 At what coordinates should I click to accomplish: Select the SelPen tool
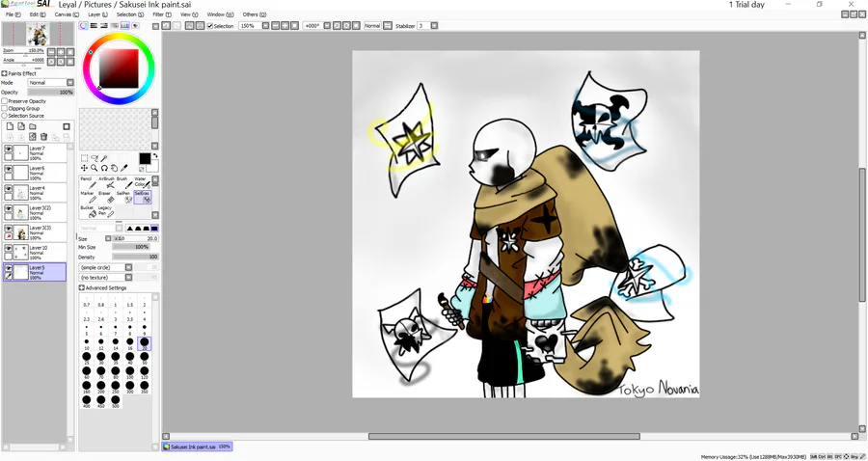(124, 197)
